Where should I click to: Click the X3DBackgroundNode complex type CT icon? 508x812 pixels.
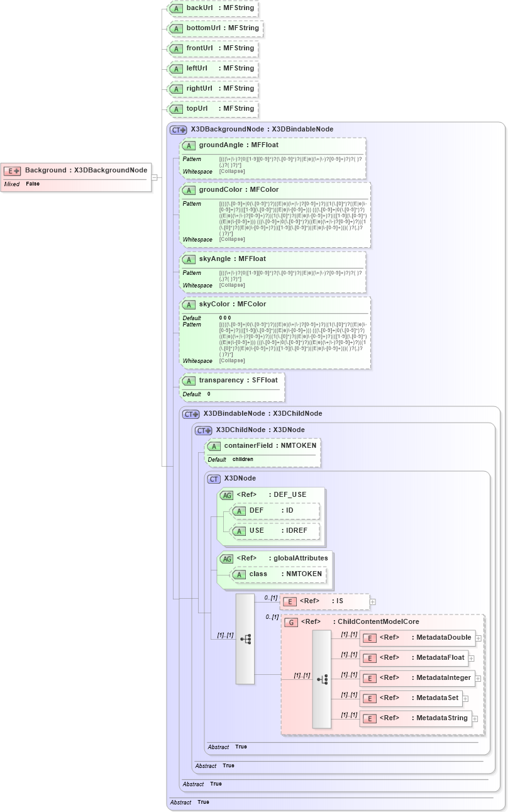pos(179,130)
